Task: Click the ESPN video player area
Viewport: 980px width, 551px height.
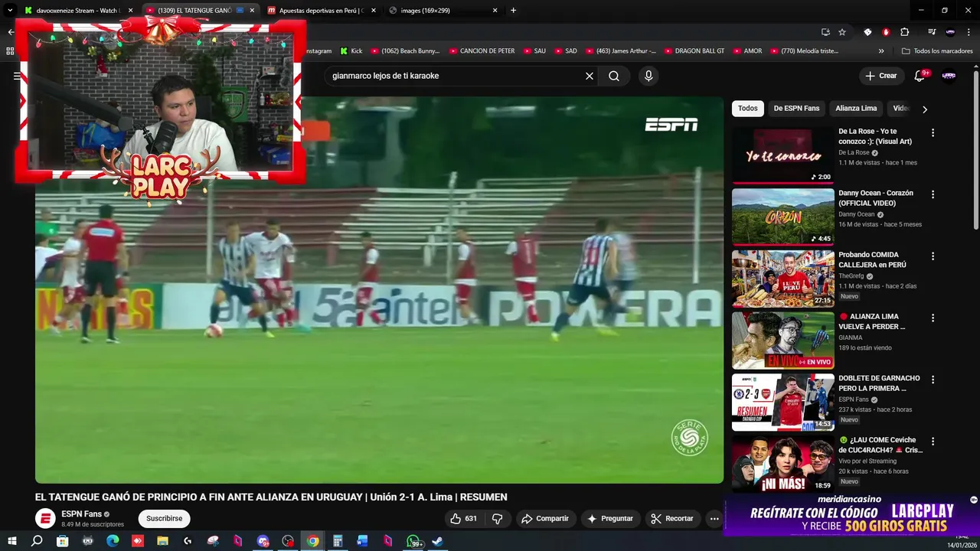Action: click(379, 290)
